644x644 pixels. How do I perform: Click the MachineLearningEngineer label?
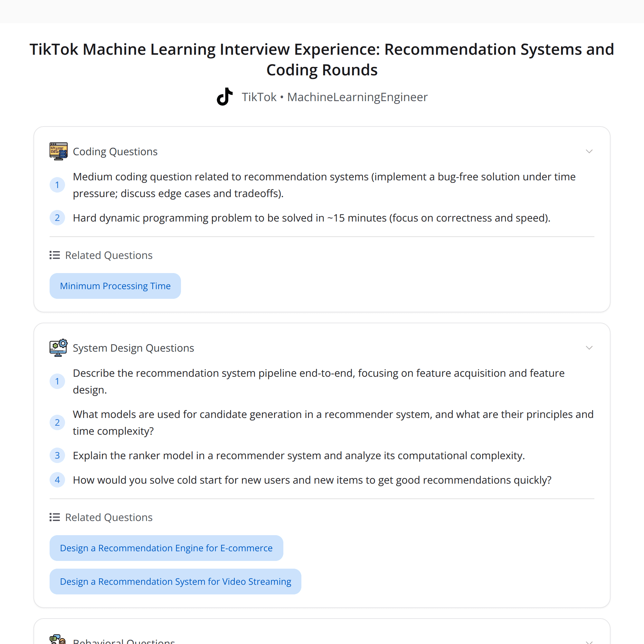357,97
